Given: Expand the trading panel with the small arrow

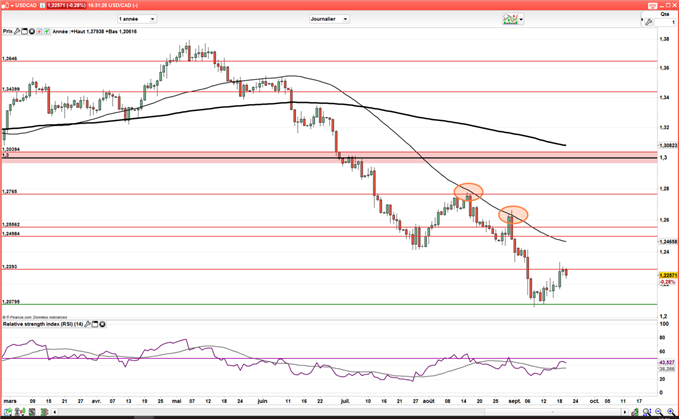Looking at the screenshot, I should (x=642, y=20).
